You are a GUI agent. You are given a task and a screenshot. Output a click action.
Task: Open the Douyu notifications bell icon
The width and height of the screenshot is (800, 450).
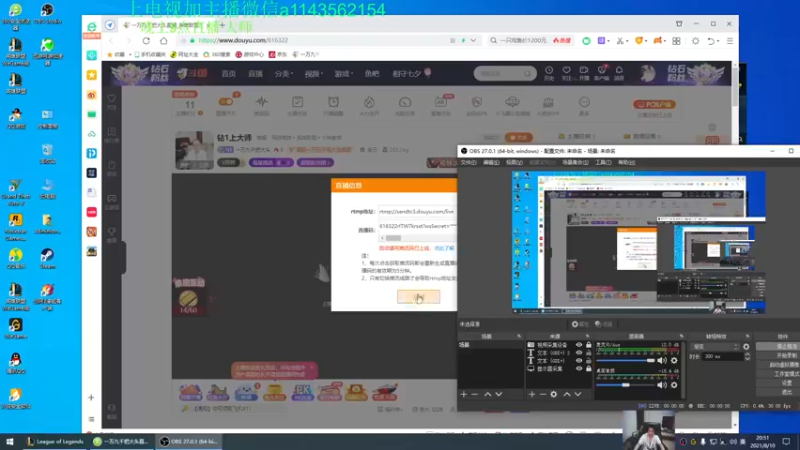coord(619,73)
